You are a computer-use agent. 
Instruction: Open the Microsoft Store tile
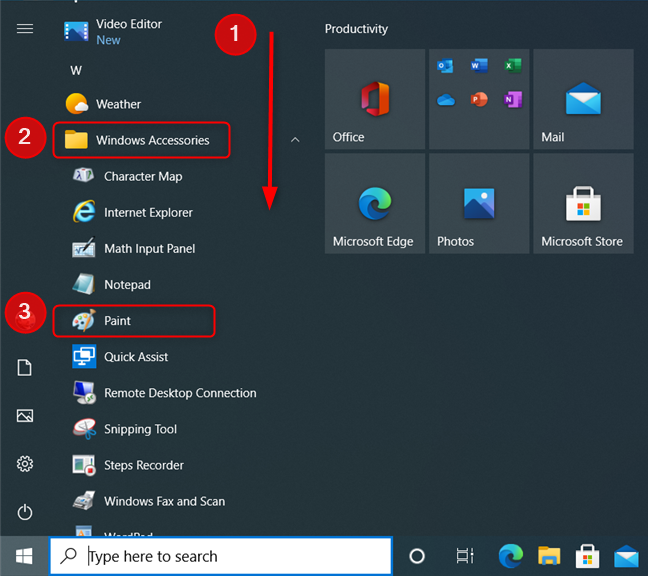[x=583, y=203]
